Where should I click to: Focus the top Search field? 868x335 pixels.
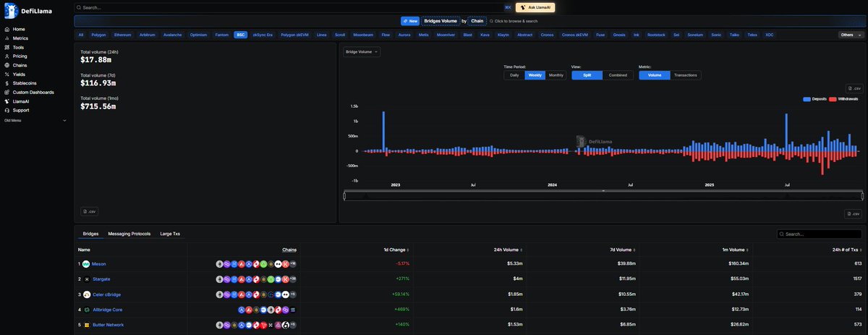point(293,7)
